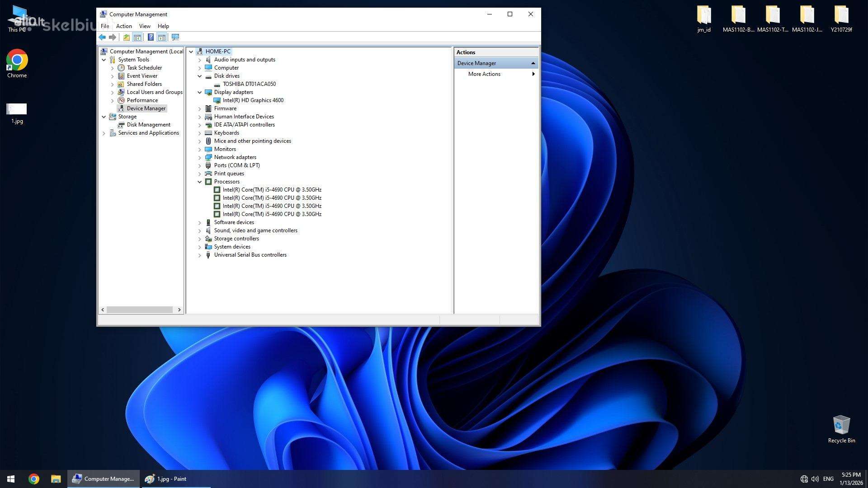Select the Recycle Bin desktop icon

click(841, 429)
